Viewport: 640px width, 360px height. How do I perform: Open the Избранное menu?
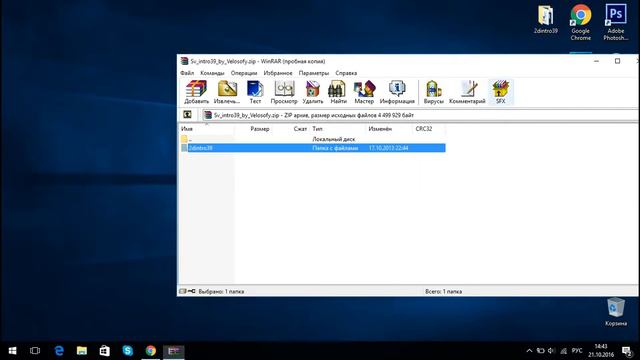click(278, 73)
